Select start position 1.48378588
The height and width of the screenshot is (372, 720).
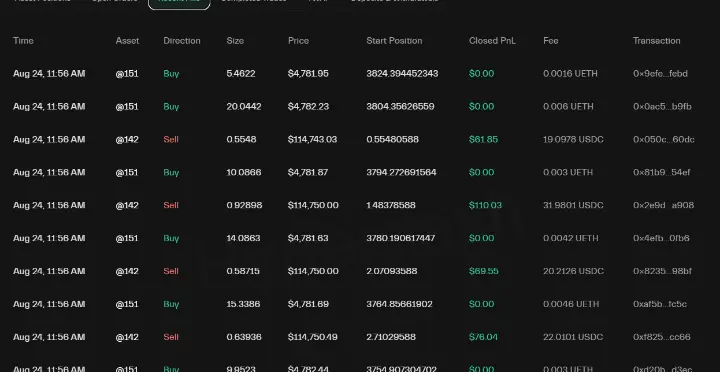click(x=391, y=205)
